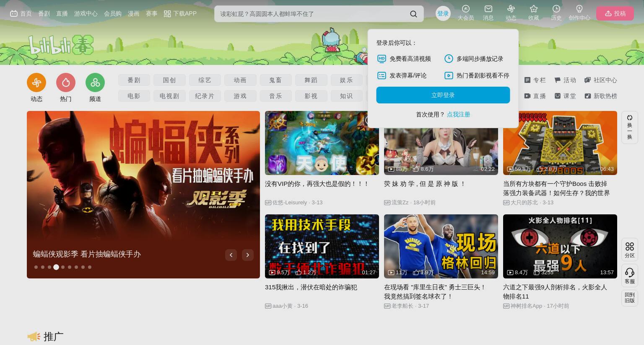Click title 荧妹劝学，但是原神版
This screenshot has height=345, width=644.
pos(425,184)
